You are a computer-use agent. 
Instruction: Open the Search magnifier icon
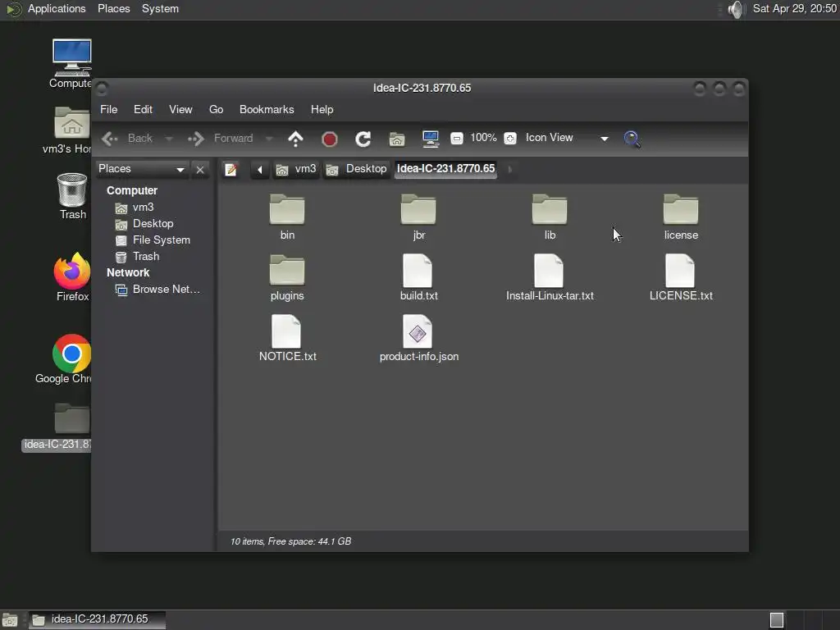coord(632,139)
